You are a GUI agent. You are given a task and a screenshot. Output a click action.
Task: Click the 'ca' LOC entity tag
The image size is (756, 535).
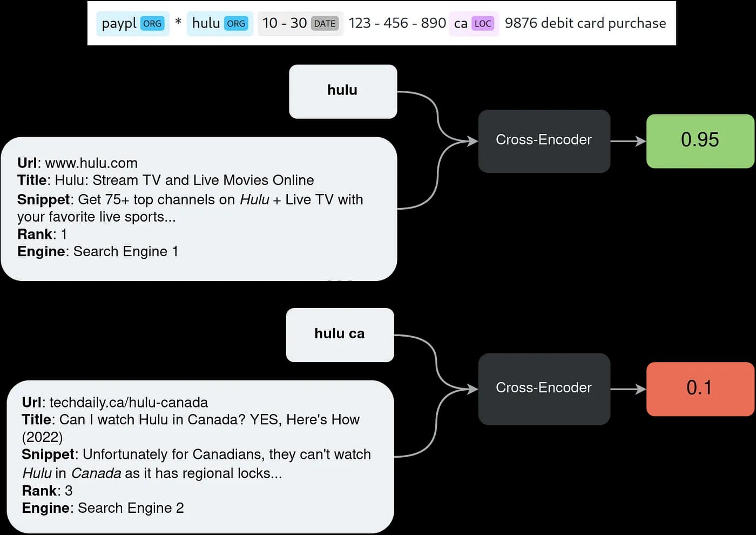tap(474, 24)
